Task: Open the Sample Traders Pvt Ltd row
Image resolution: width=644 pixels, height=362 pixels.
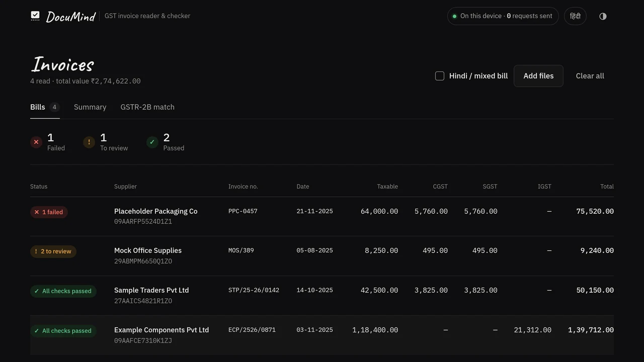Action: 322,296
